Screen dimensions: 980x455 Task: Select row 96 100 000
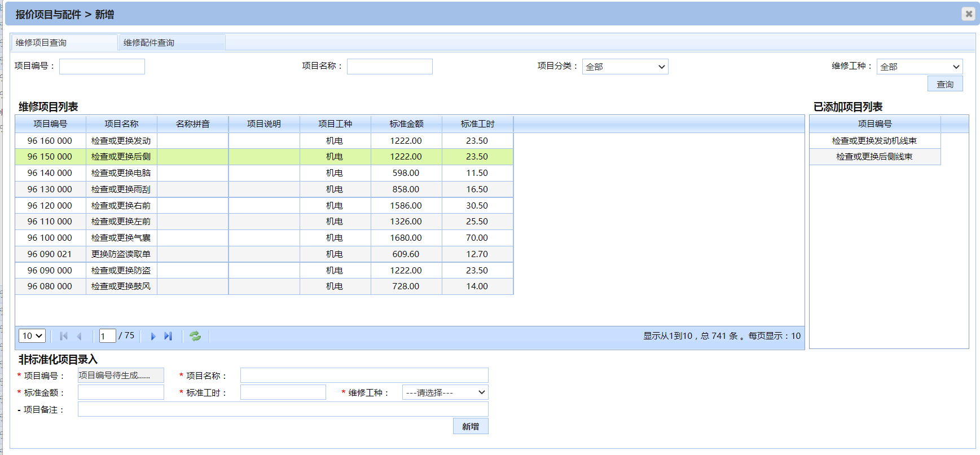pos(264,238)
